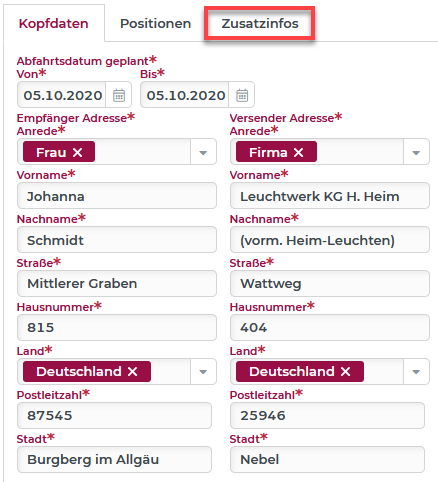
Task: Click the recipient Postleitzahl field 87545
Action: [x=114, y=415]
